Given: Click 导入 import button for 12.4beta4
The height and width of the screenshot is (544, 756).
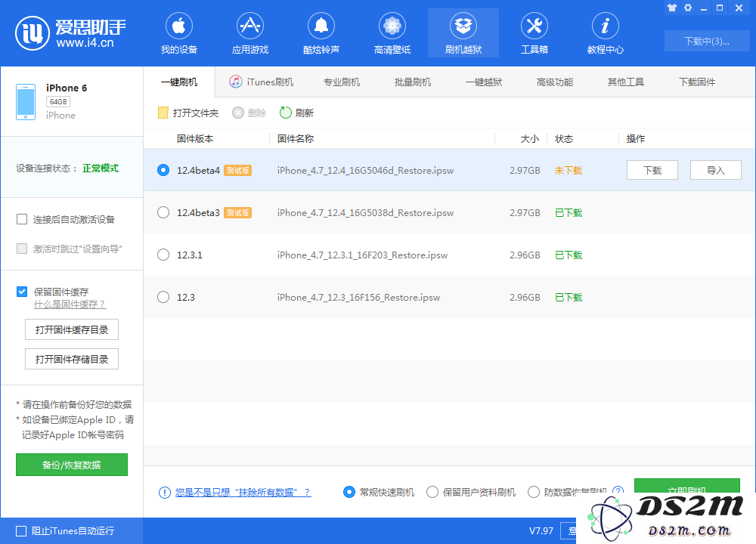Looking at the screenshot, I should [x=715, y=170].
